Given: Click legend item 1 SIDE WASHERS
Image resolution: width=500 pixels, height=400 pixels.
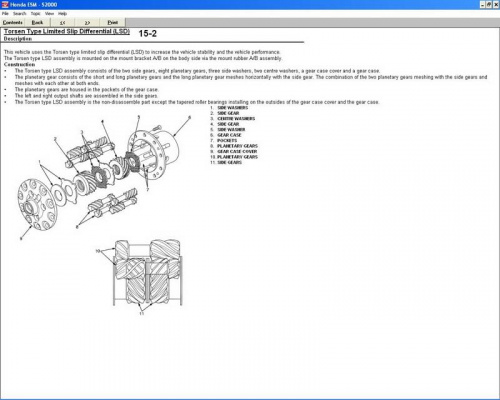Looking at the screenshot, I should [229, 108].
